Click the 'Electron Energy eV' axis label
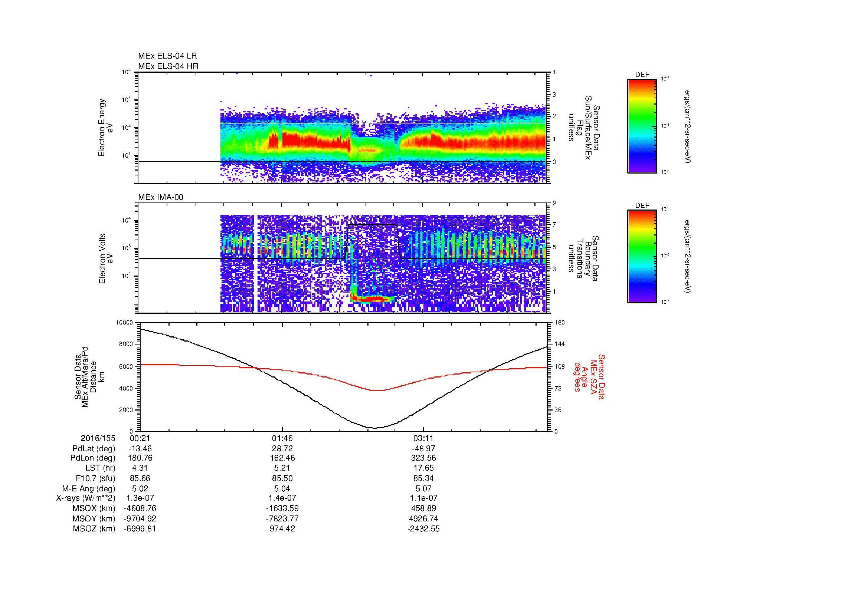868x613 pixels. pyautogui.click(x=106, y=128)
